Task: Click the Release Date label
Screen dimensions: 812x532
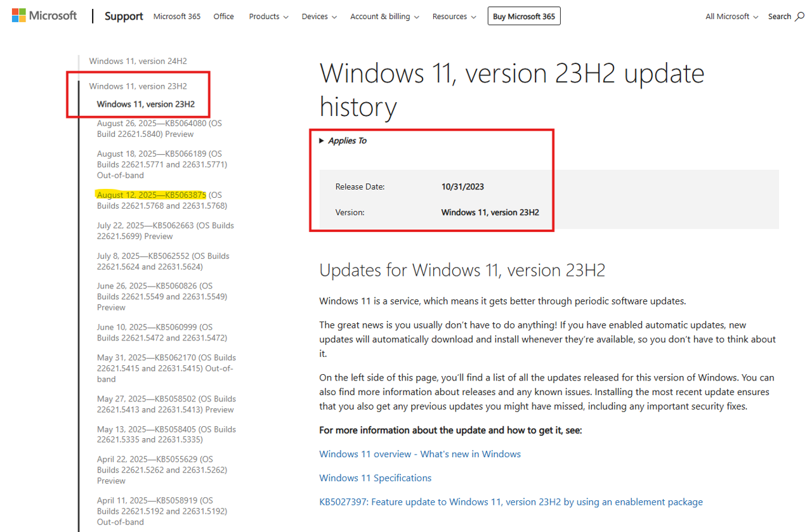Action: click(360, 187)
